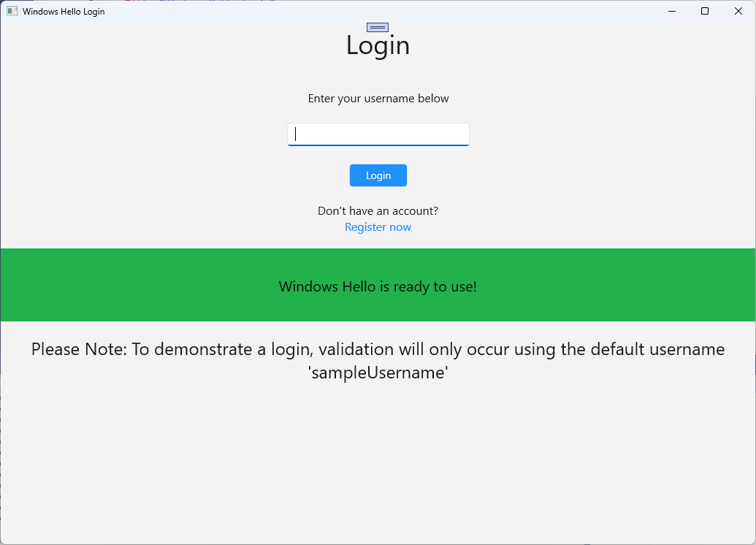Click directly on the Register now hyperlink text

tap(378, 226)
